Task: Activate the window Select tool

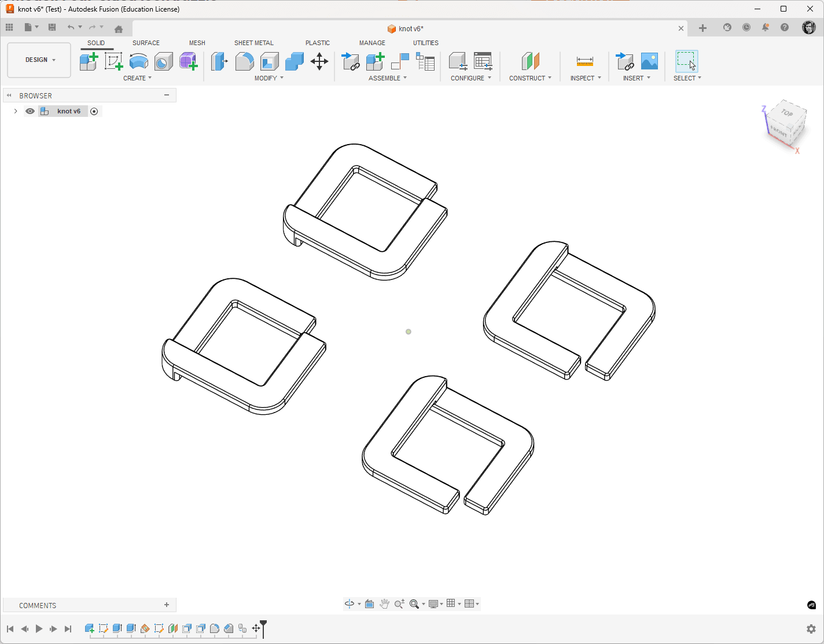Action: click(x=687, y=61)
